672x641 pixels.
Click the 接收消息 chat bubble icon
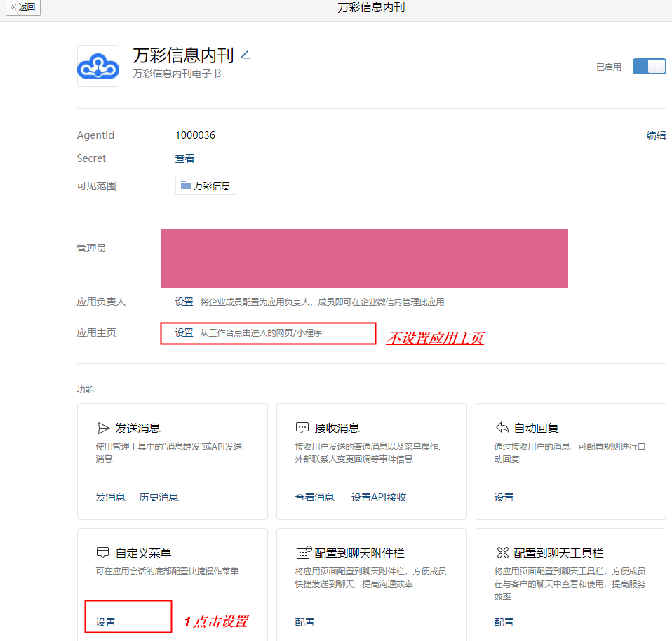pyautogui.click(x=302, y=428)
